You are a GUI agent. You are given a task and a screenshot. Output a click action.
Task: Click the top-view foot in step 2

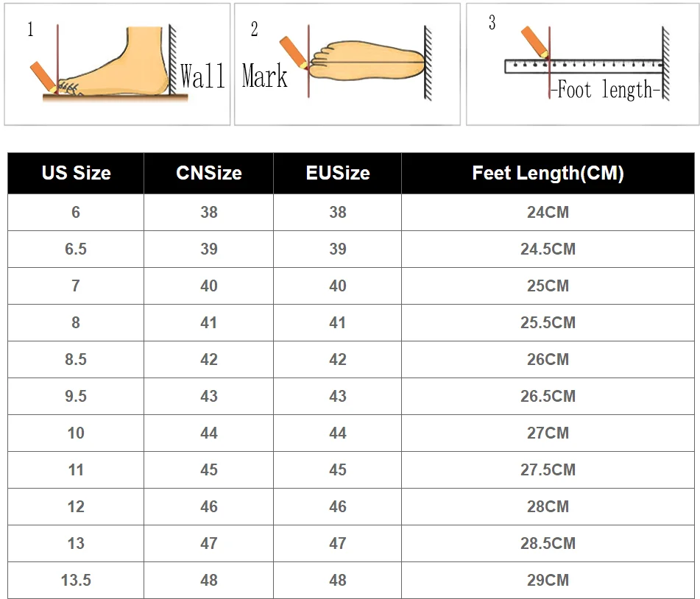click(367, 61)
